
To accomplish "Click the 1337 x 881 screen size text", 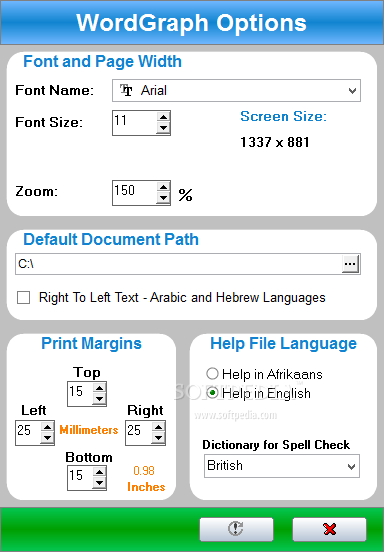I will pos(275,142).
